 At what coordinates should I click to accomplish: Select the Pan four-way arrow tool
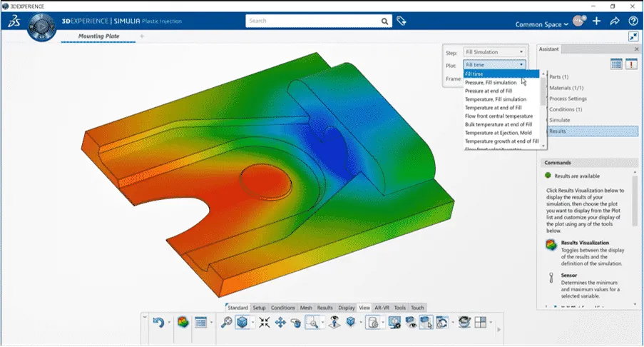click(x=280, y=322)
